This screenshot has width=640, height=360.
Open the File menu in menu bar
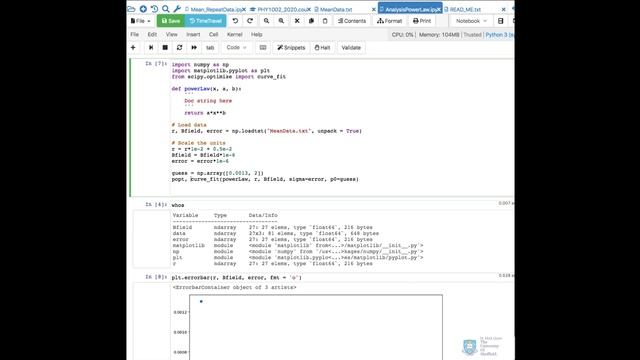pos(135,35)
